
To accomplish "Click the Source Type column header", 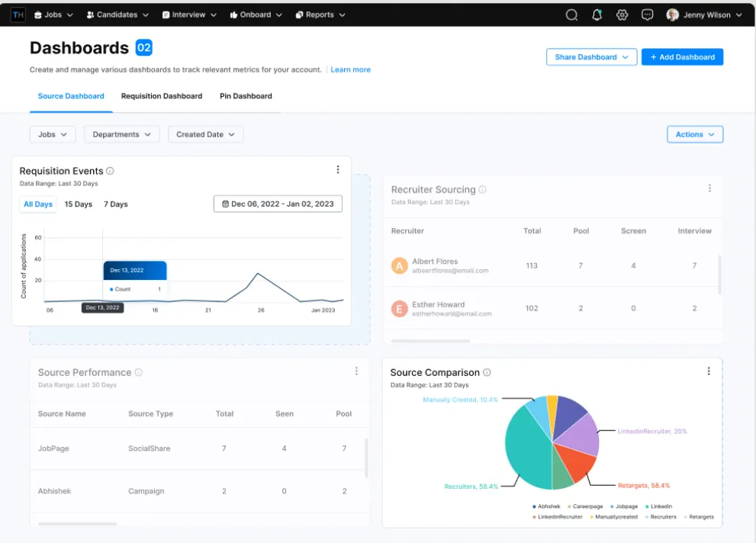I will pos(150,414).
